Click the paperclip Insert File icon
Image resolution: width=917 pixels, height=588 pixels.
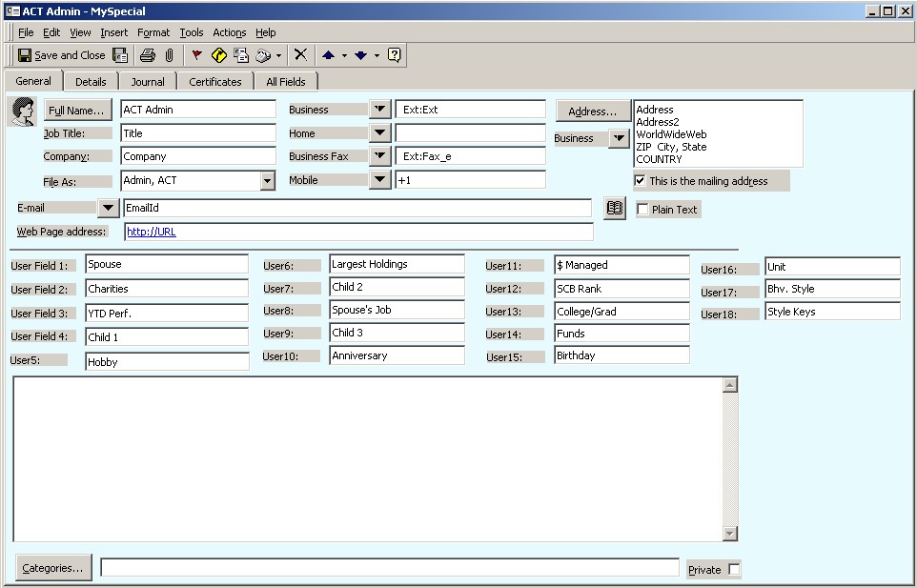pos(169,55)
